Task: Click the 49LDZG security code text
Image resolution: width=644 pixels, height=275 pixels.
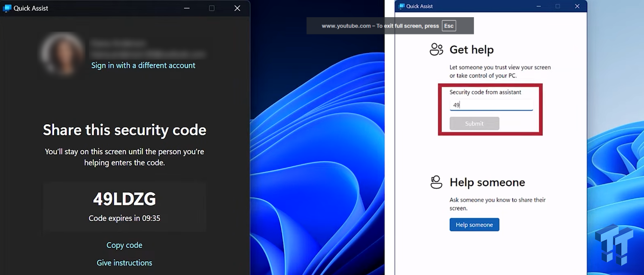Action: pyautogui.click(x=125, y=199)
